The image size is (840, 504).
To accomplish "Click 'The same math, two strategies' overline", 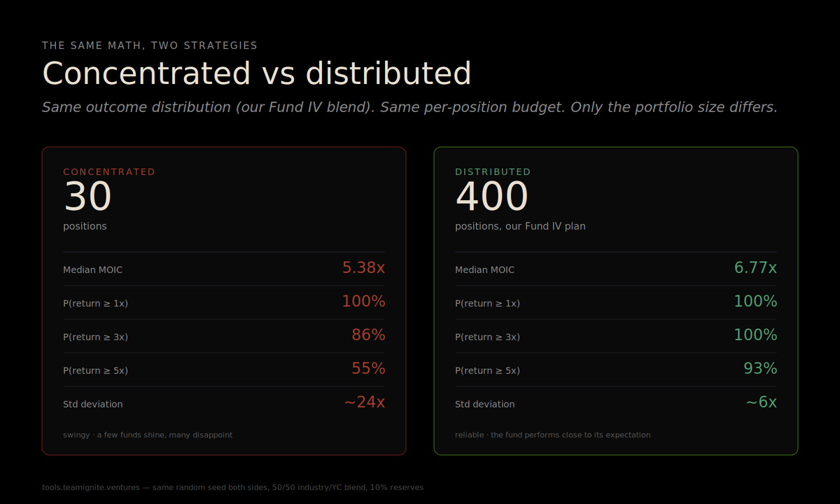I will click(x=150, y=45).
